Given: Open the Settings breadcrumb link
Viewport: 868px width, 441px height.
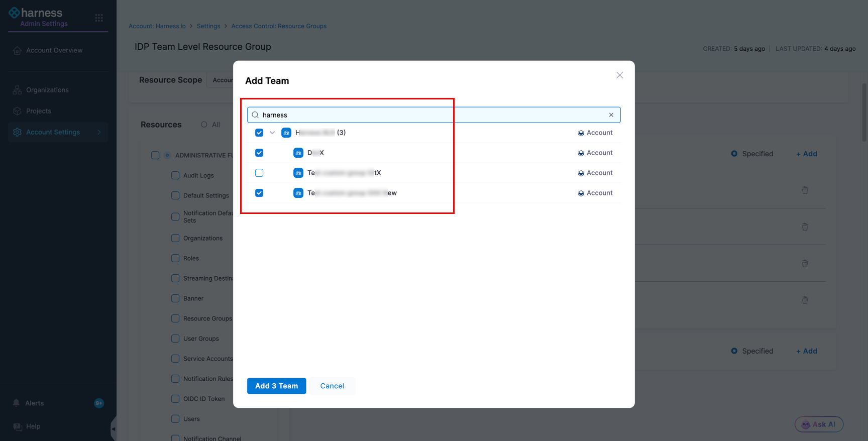Looking at the screenshot, I should pyautogui.click(x=208, y=26).
